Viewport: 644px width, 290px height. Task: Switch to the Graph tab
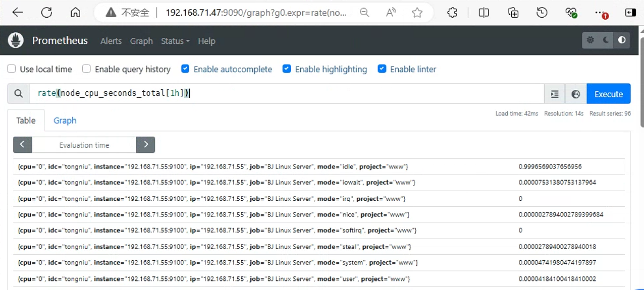coord(65,120)
